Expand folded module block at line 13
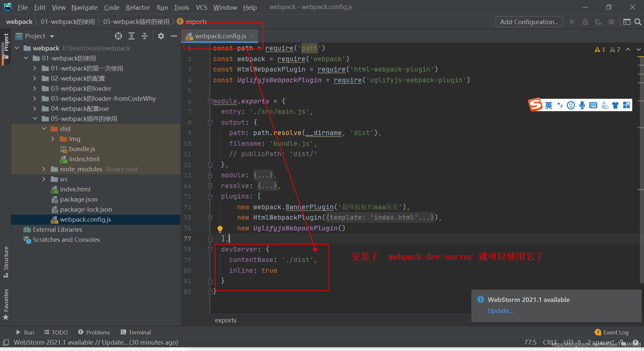The image size is (644, 351). tap(210, 175)
